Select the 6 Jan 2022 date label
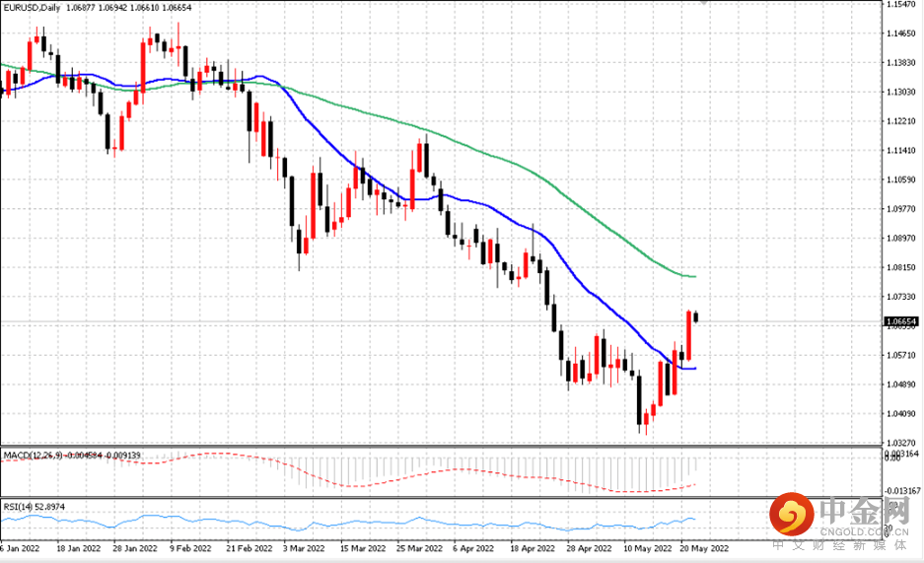 21,548
